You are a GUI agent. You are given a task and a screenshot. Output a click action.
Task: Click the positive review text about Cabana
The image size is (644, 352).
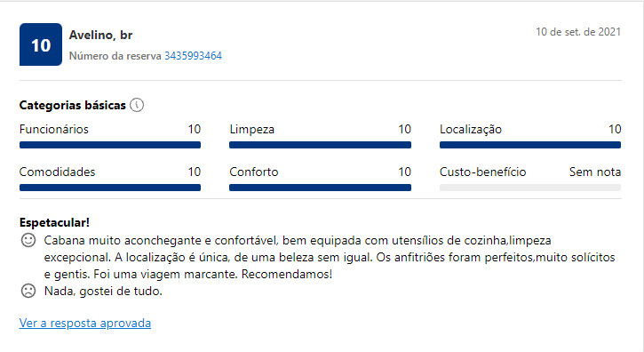point(330,257)
